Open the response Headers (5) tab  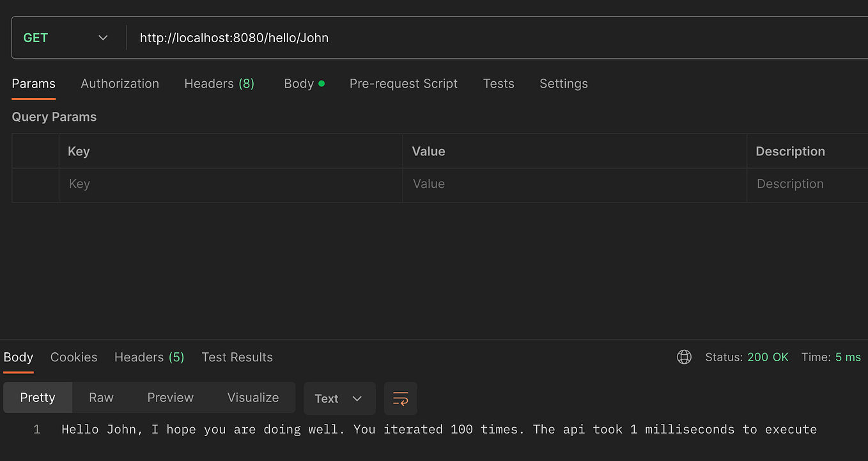(149, 357)
